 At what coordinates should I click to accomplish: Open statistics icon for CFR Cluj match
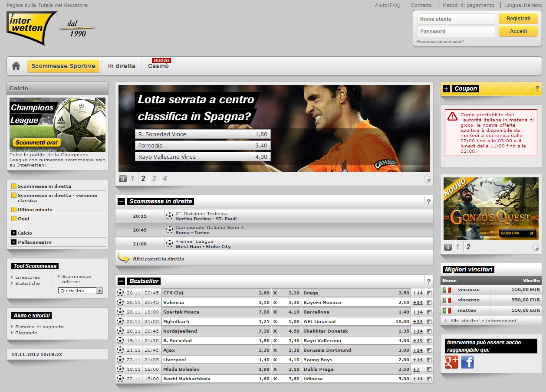(x=429, y=293)
